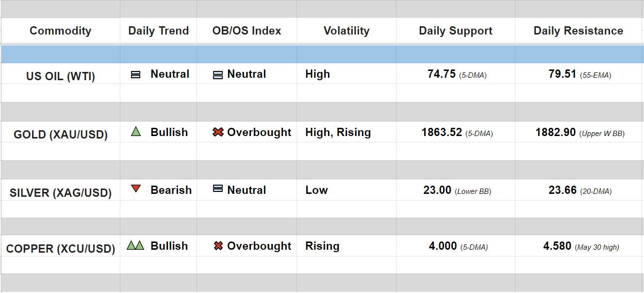This screenshot has width=644, height=293.
Task: Click the green bullish triangle for Gold
Action: pyautogui.click(x=136, y=132)
